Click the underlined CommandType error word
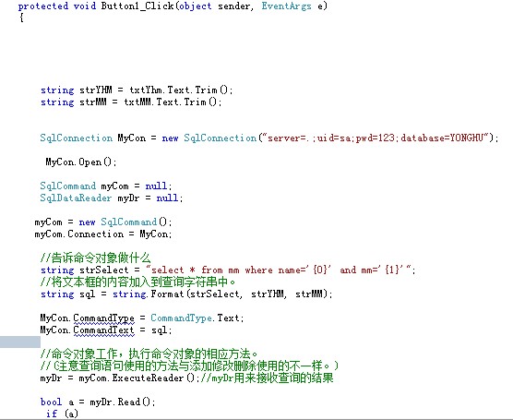 [x=103, y=318]
